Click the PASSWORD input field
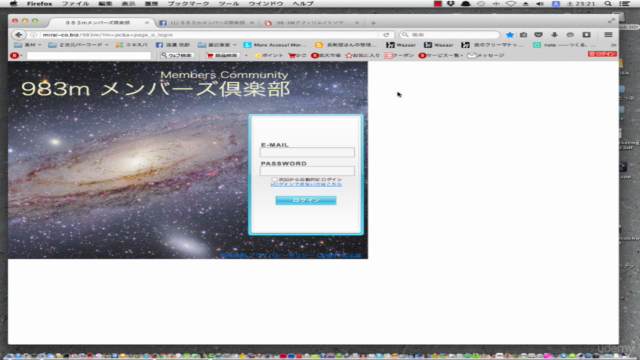This screenshot has height=360, width=640. [x=307, y=171]
